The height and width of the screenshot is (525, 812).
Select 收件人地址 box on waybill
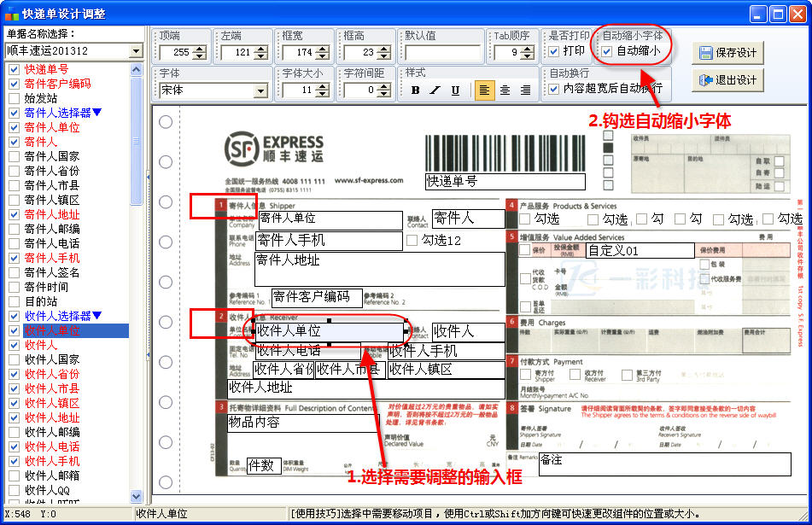[366, 388]
